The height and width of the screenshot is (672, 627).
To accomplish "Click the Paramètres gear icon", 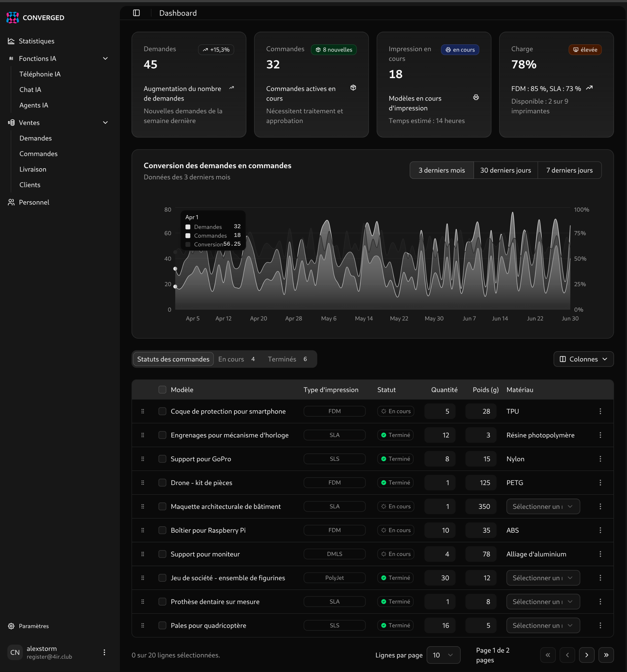I will [x=11, y=626].
